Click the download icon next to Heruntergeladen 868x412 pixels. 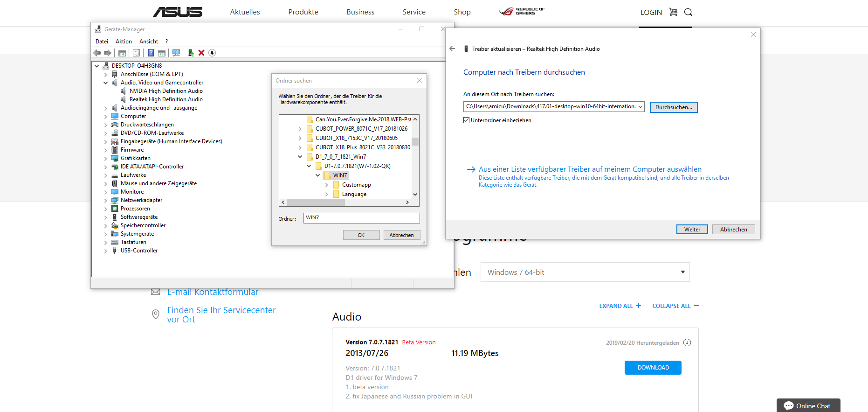[687, 342]
